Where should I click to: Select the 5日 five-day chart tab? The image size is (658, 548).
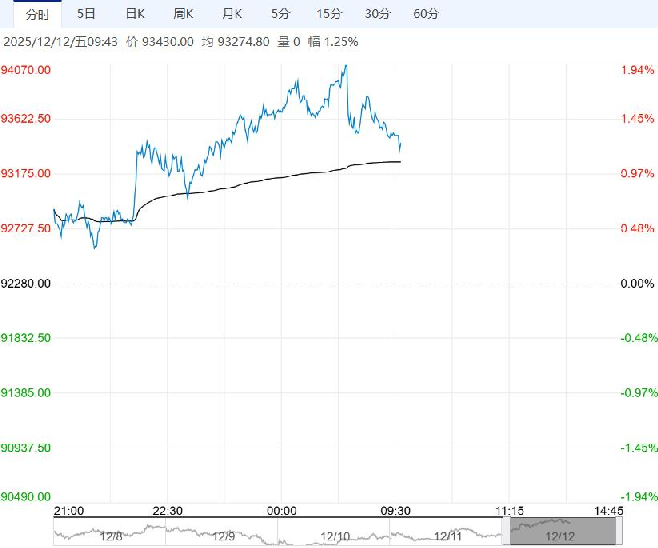[x=87, y=14]
